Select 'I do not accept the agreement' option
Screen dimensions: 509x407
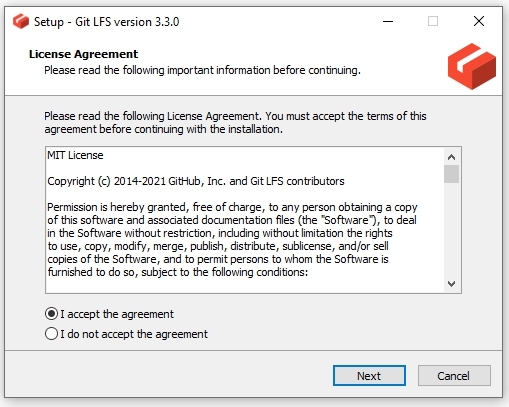(x=51, y=334)
